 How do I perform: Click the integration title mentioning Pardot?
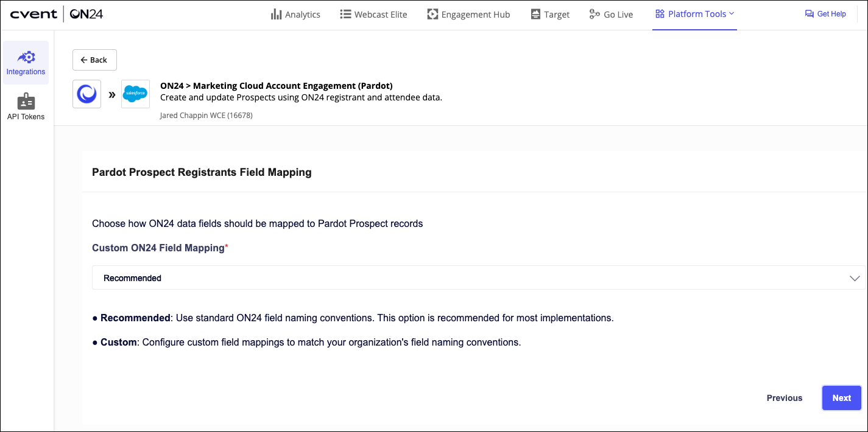click(276, 86)
